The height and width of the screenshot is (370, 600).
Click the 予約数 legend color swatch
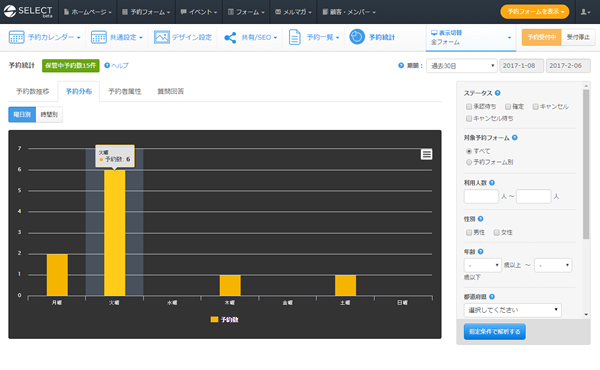click(x=214, y=319)
